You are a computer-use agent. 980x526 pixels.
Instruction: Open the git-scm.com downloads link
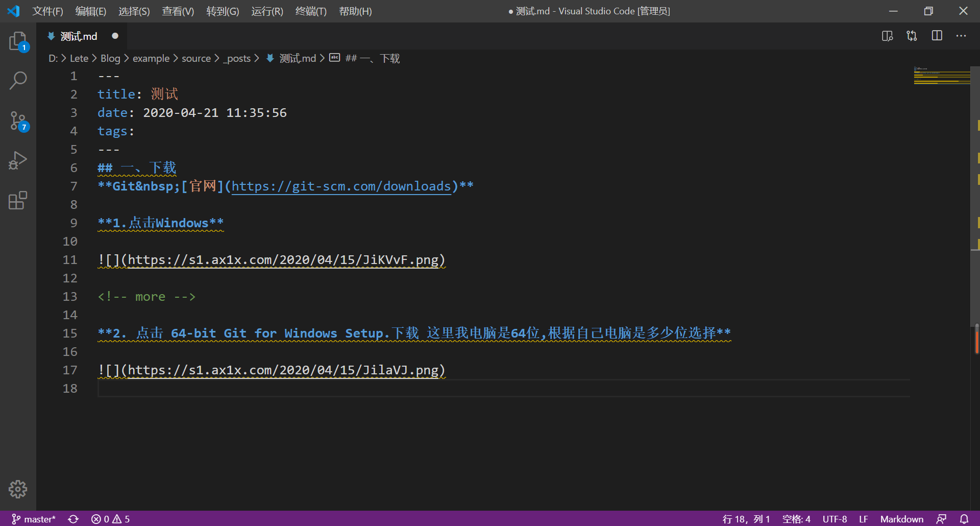[x=341, y=186]
